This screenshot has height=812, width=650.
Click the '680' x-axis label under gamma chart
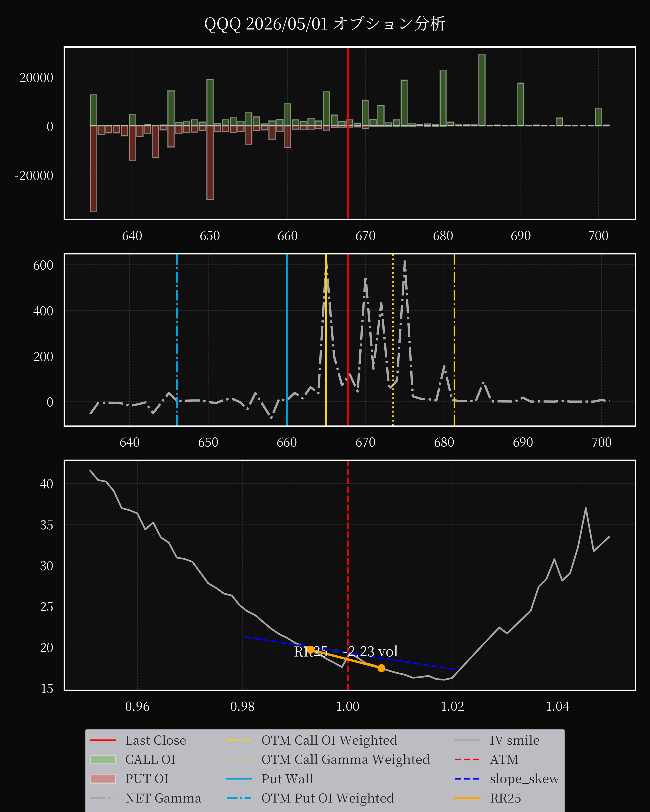[444, 442]
